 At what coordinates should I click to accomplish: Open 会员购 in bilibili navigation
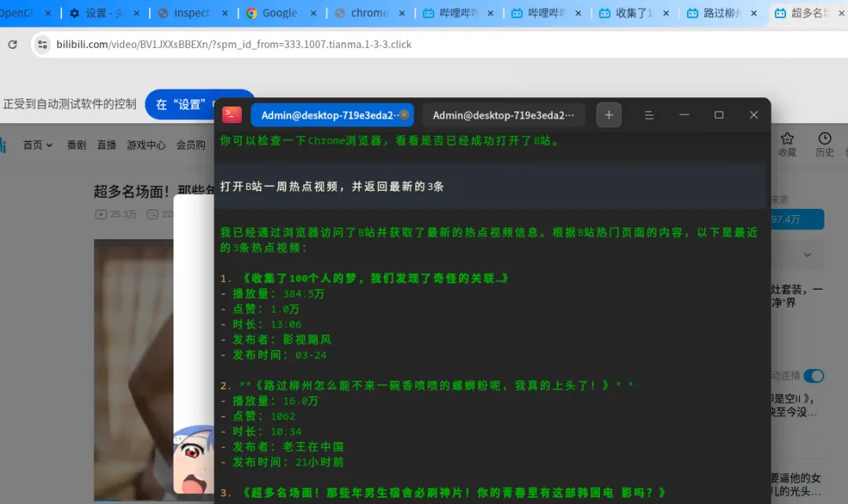[x=191, y=145]
